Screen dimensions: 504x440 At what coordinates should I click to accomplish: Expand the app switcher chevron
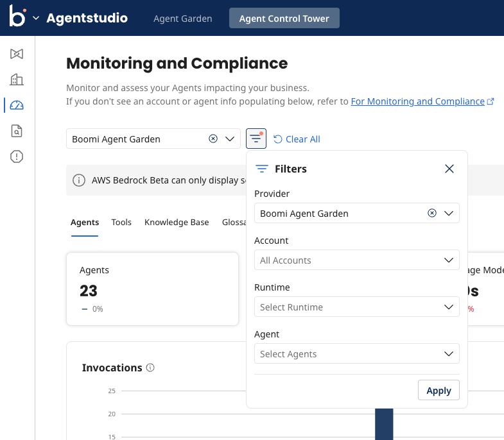coord(36,18)
